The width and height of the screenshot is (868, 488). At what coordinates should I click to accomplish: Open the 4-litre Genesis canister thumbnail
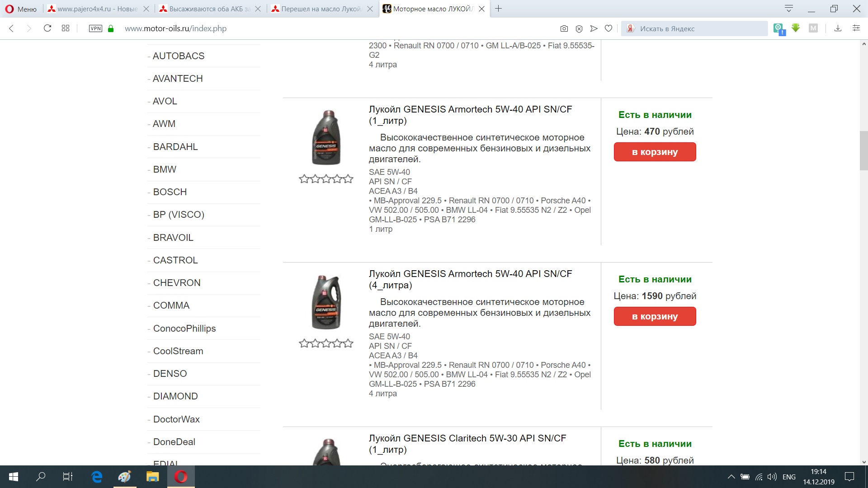pos(326,302)
